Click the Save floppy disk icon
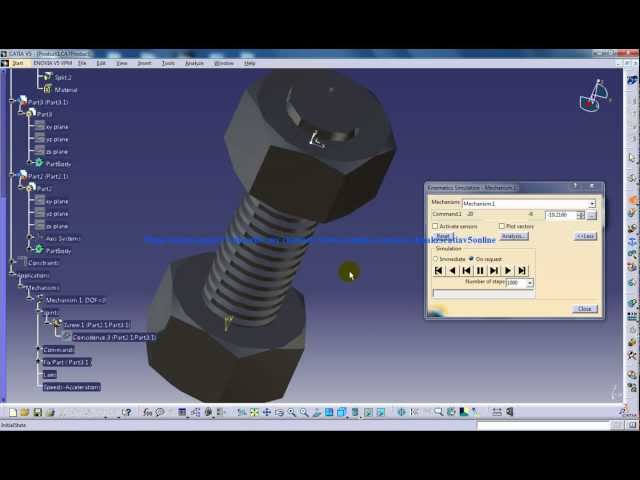The image size is (640, 480). coord(38,412)
